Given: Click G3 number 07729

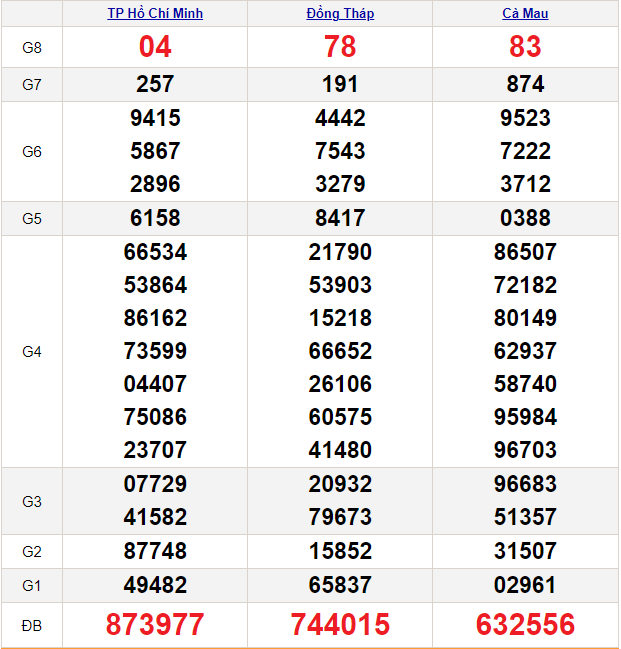Looking at the screenshot, I should [x=155, y=484].
